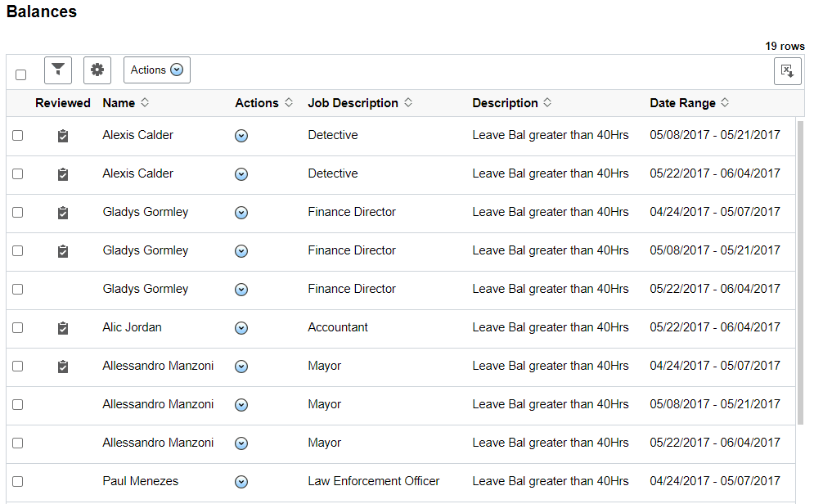Screen dimensions: 814x504
Task: Expand row actions for Paul Menezes
Action: 241,481
